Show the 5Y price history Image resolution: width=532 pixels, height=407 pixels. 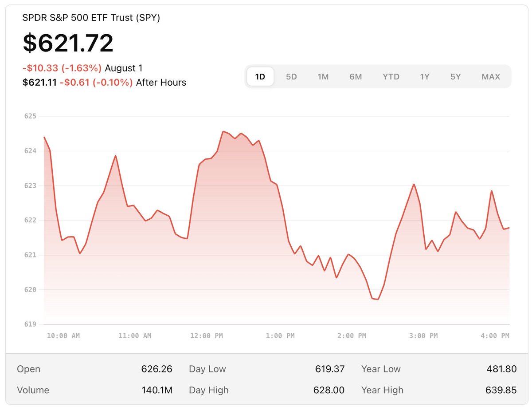click(x=456, y=77)
